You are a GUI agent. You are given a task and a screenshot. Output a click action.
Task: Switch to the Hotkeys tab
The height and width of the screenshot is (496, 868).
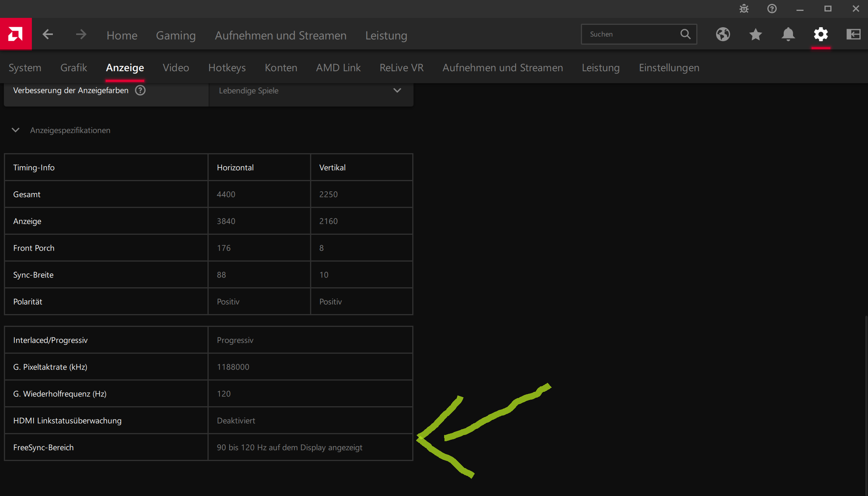[227, 68]
